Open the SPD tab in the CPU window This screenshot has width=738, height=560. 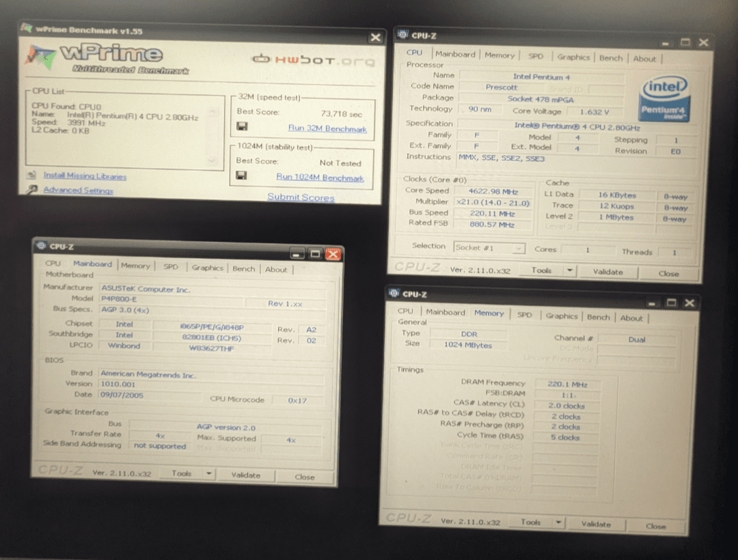[x=536, y=56]
